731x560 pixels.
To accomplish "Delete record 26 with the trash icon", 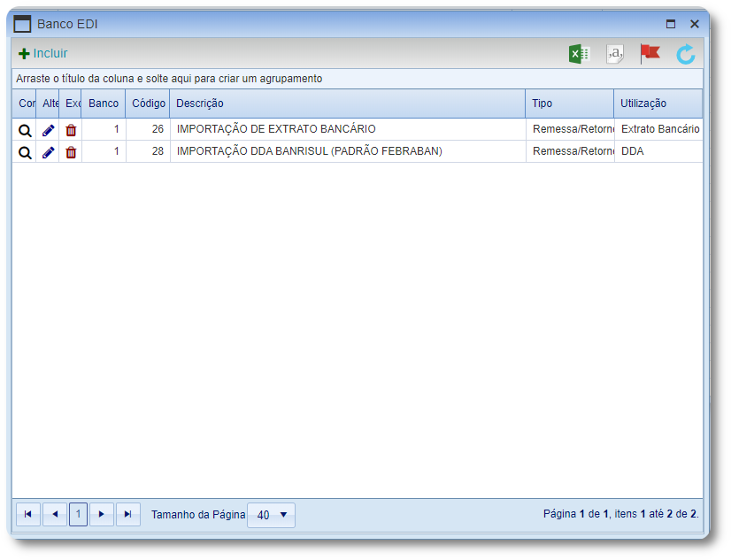I will [71, 129].
